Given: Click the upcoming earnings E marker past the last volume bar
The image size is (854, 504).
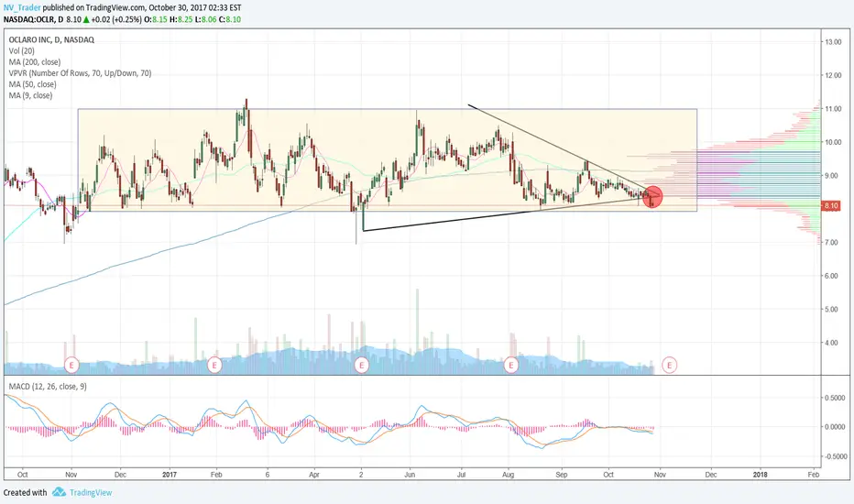Looking at the screenshot, I should (670, 365).
